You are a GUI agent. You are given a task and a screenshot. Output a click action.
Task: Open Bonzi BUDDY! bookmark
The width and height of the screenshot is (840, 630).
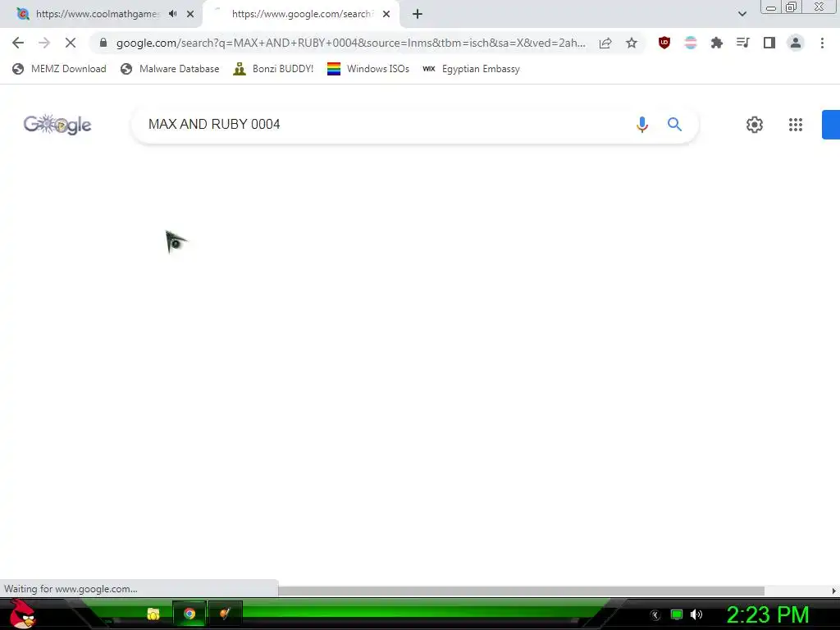[x=273, y=69]
